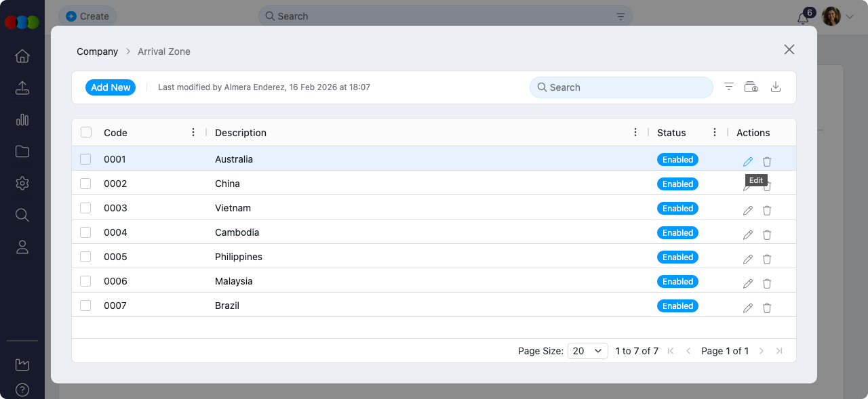868x399 pixels.
Task: Open the Code column menu
Action: (x=194, y=132)
